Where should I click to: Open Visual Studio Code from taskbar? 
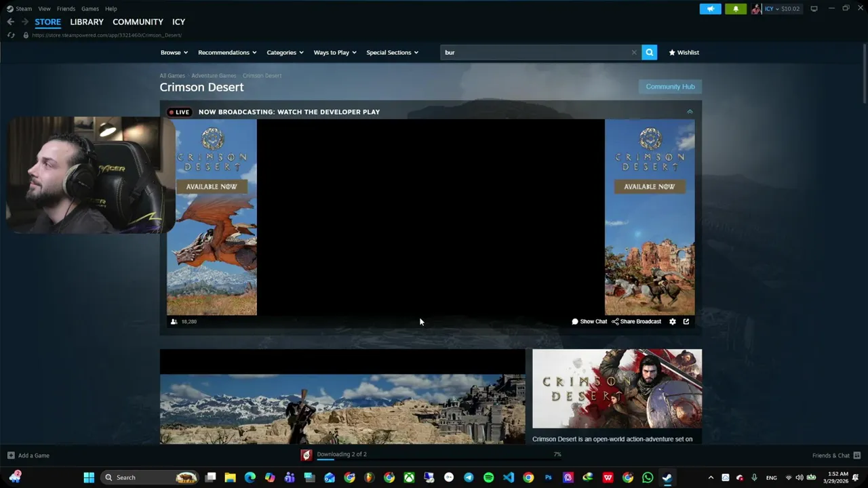click(x=509, y=477)
